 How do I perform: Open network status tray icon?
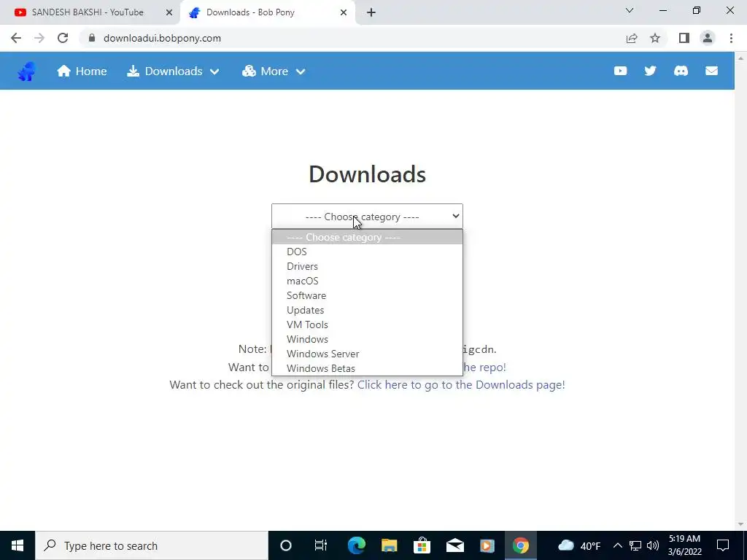[x=635, y=545]
